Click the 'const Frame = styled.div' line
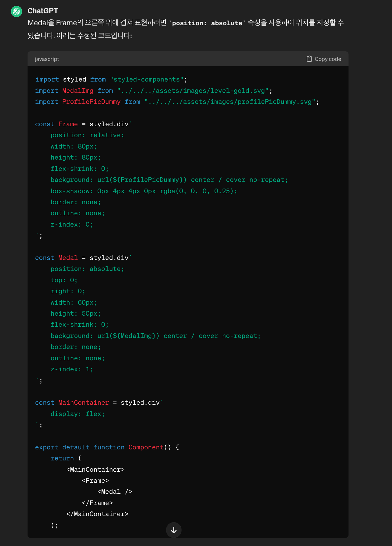Screen dimensions: 392x546 tap(84, 124)
